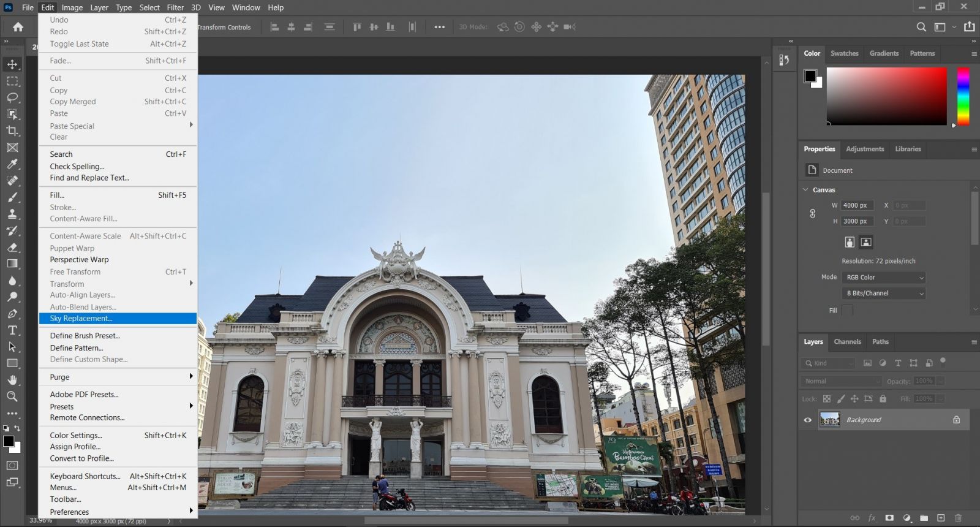This screenshot has height=527, width=980.
Task: Open the RGB Color mode dropdown
Action: point(884,278)
